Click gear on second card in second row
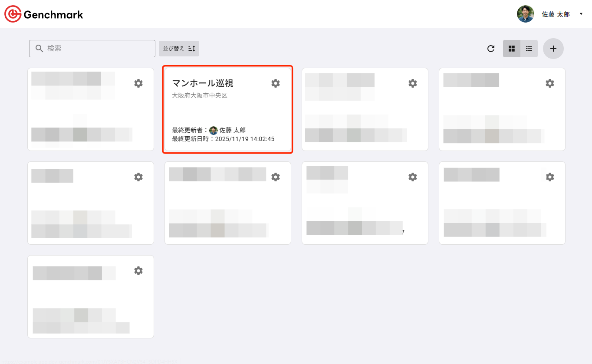 (x=276, y=177)
